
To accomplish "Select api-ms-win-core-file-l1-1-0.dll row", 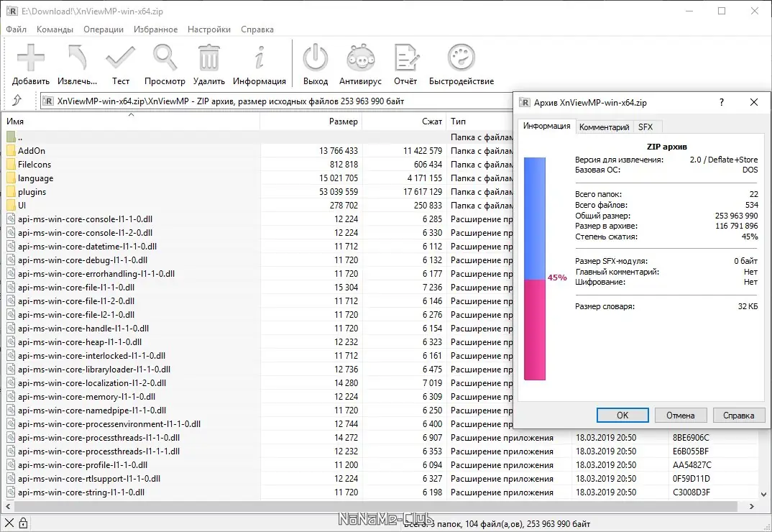I will pos(257,287).
